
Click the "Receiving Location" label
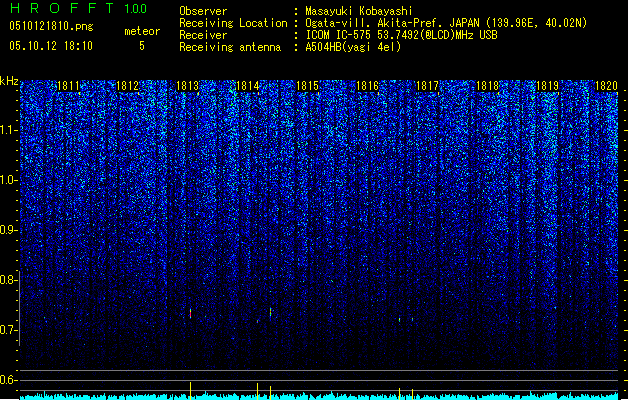233,23
